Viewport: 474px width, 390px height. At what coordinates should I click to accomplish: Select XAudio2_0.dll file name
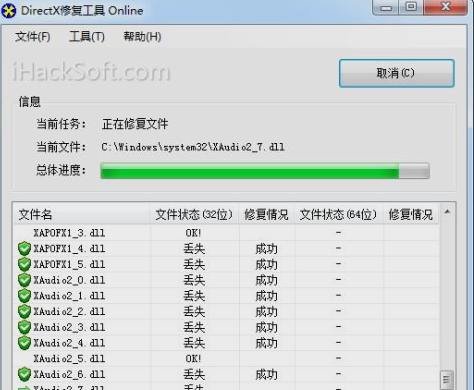pos(69,280)
